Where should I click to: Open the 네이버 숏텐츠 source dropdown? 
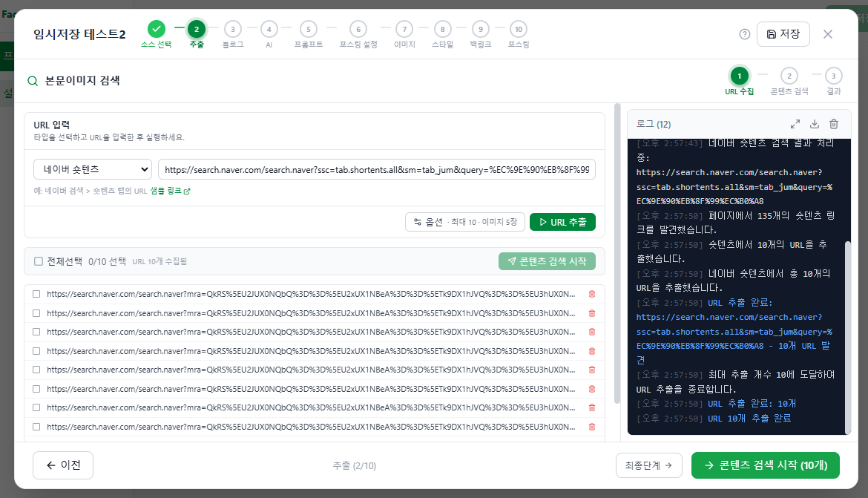click(x=92, y=169)
